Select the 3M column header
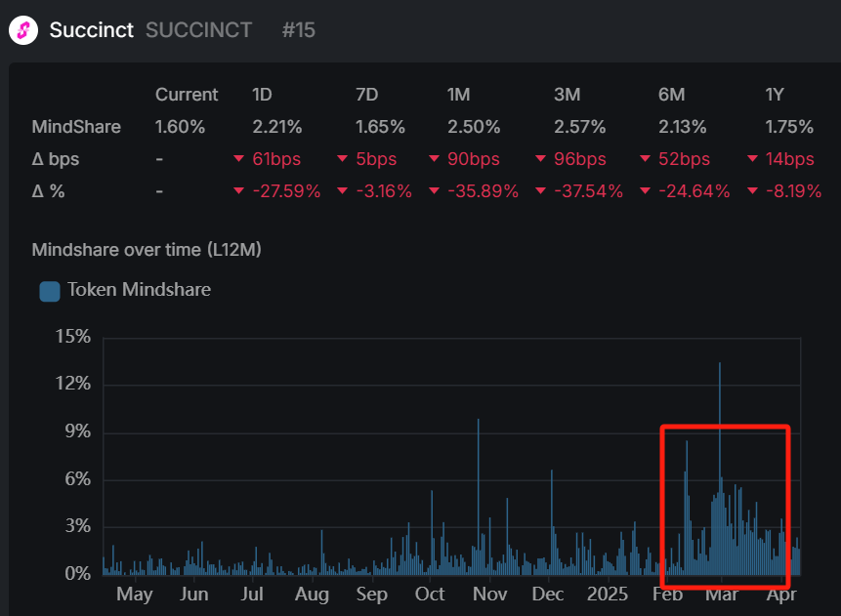Image resolution: width=841 pixels, height=616 pixels. pyautogui.click(x=567, y=95)
